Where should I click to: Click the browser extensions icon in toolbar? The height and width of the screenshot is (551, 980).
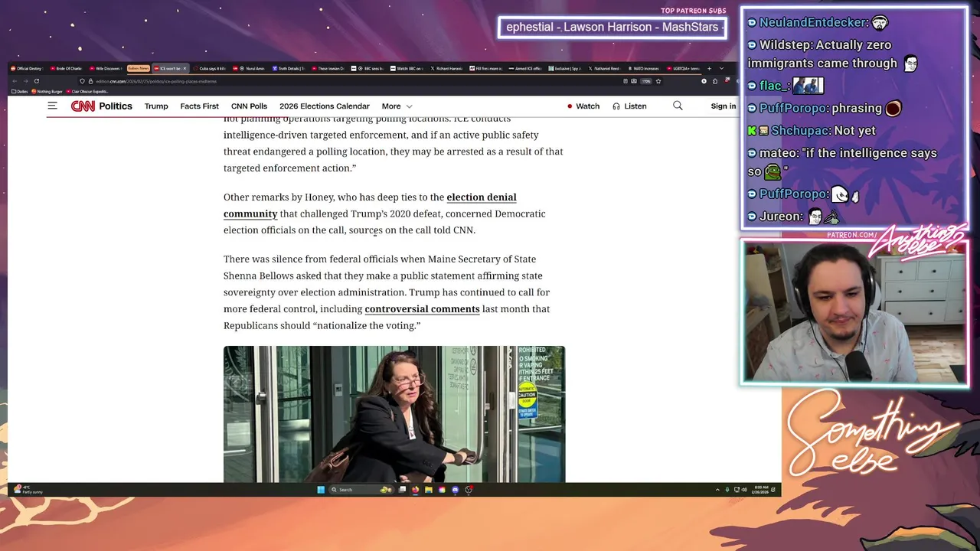pyautogui.click(x=715, y=81)
